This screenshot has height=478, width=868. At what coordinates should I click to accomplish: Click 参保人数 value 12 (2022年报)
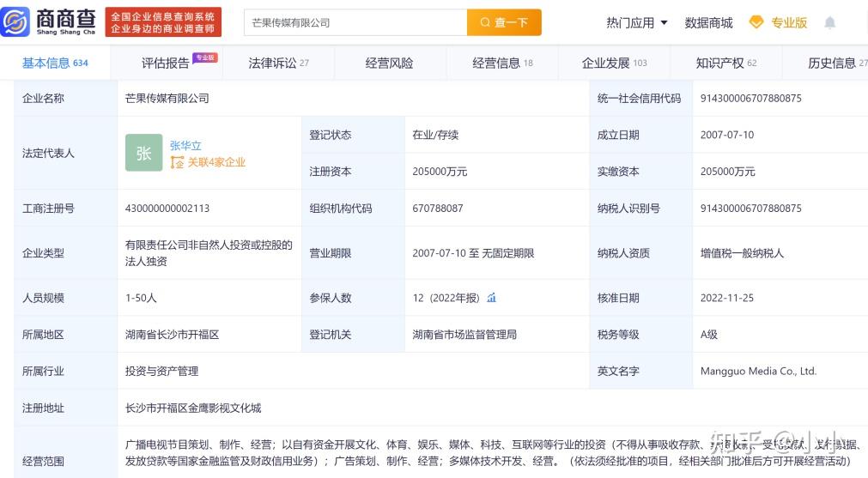[446, 298]
